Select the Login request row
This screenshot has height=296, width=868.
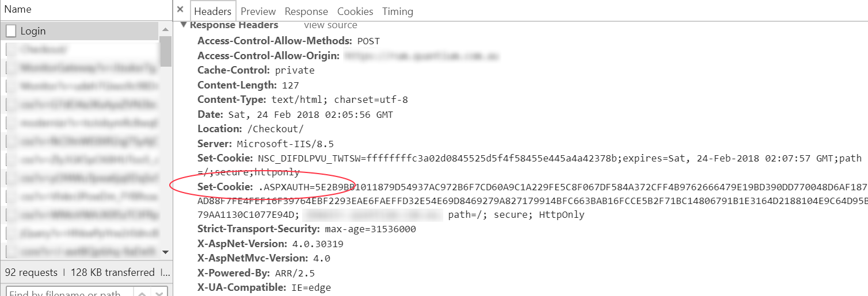point(81,31)
